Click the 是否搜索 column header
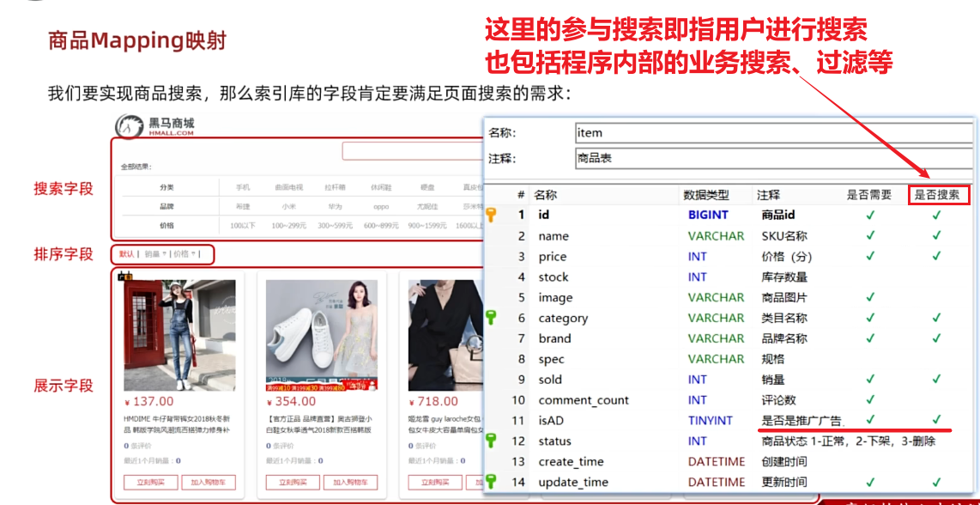This screenshot has height=505, width=980. 937,195
